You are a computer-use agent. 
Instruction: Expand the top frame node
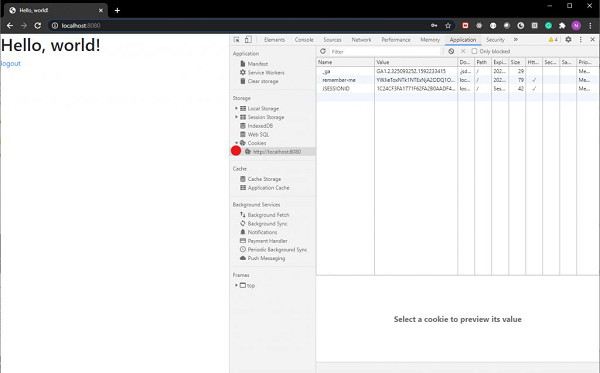(236, 285)
